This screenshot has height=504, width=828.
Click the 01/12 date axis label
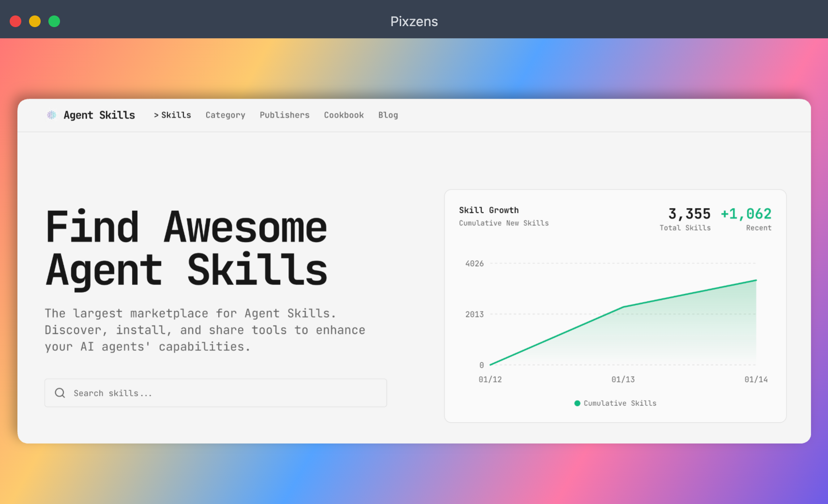click(490, 379)
